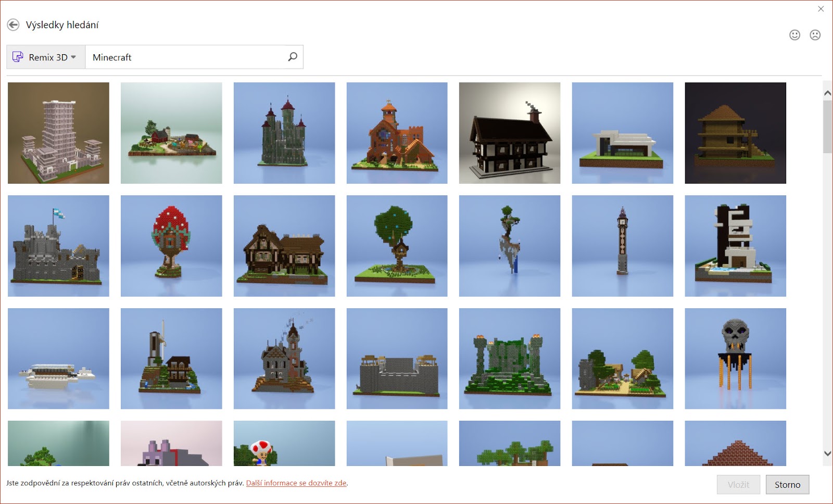Select the farm landscape model
833x504 pixels.
tap(171, 133)
